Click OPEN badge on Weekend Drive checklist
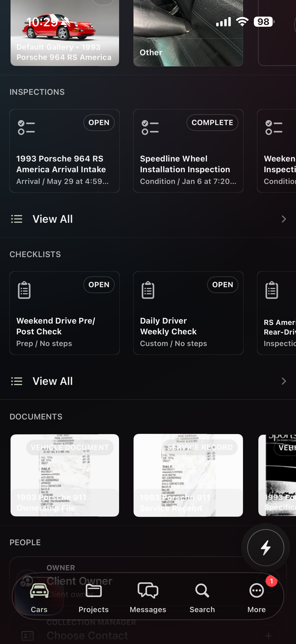The width and height of the screenshot is (296, 644). pyautogui.click(x=99, y=285)
